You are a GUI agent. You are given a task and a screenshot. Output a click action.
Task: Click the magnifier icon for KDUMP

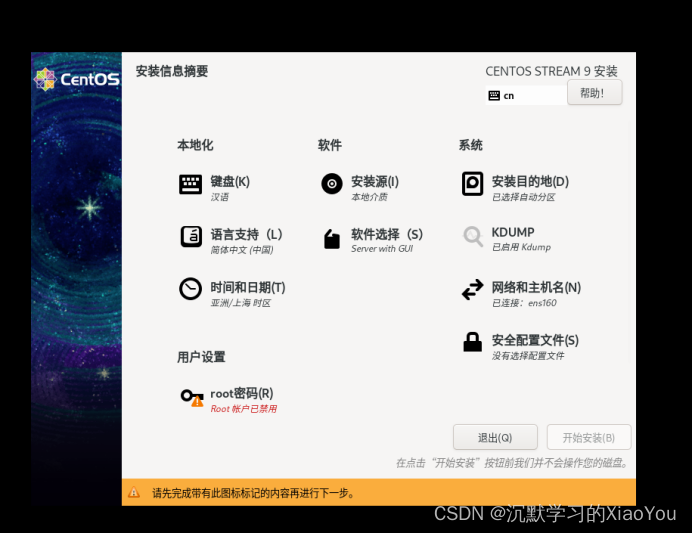(473, 236)
